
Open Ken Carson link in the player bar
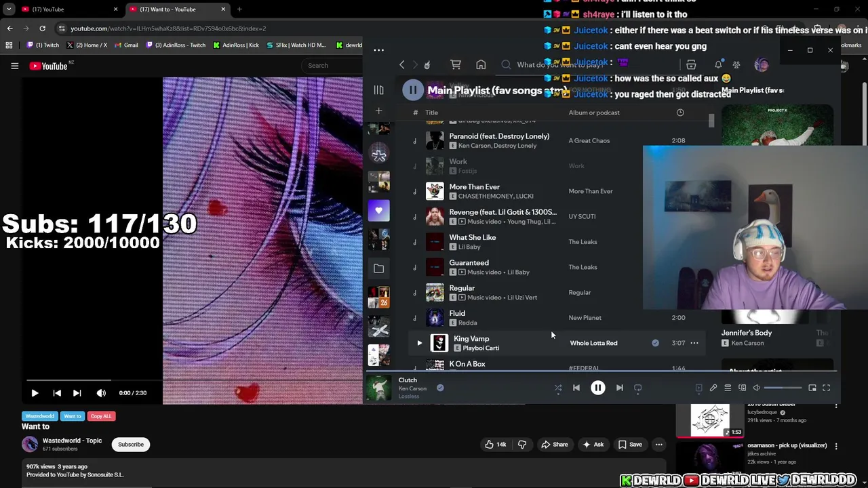click(x=412, y=388)
